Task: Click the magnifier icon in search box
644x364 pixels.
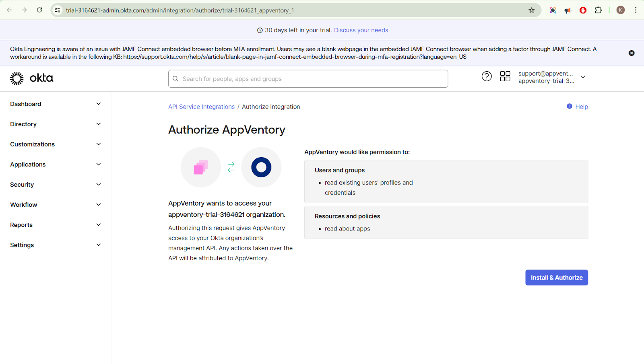Action: tap(175, 79)
